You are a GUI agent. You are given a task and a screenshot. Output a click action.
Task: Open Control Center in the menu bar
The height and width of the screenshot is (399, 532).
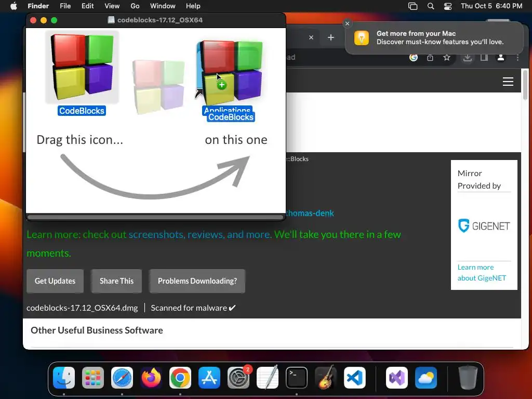pos(447,6)
